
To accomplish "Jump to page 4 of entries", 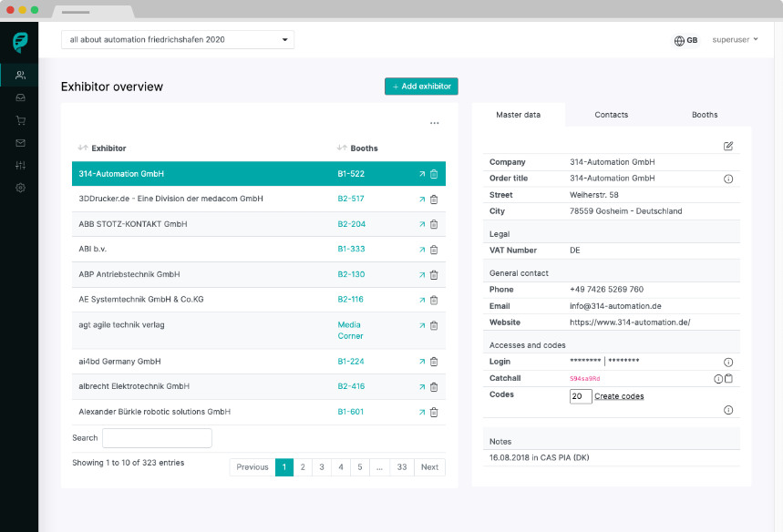I will (x=341, y=467).
